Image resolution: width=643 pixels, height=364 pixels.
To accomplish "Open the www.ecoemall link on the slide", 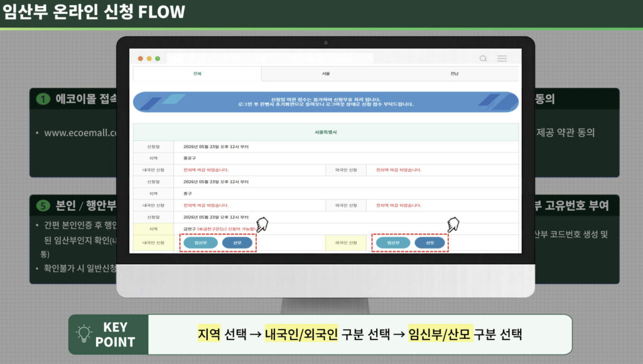I will coord(80,133).
